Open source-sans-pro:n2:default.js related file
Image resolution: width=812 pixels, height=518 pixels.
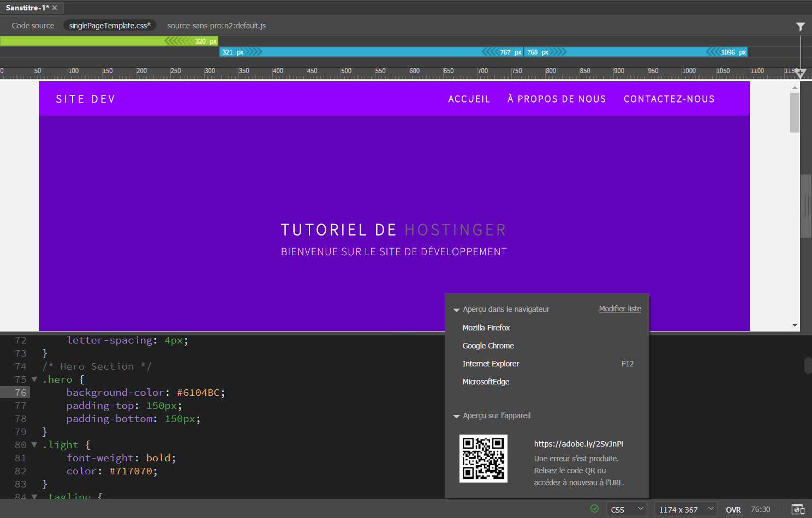point(216,26)
